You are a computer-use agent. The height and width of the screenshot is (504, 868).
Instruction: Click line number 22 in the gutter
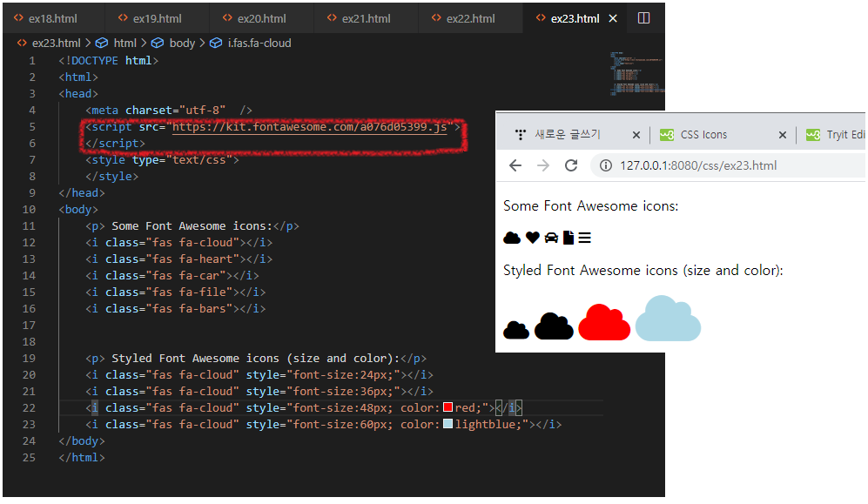29,407
